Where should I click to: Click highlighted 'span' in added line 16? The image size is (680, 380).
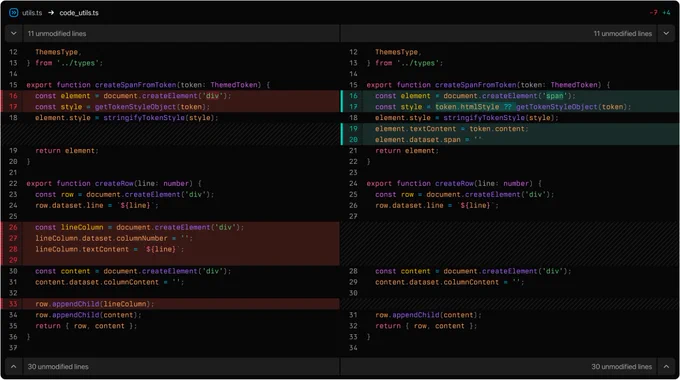point(555,96)
